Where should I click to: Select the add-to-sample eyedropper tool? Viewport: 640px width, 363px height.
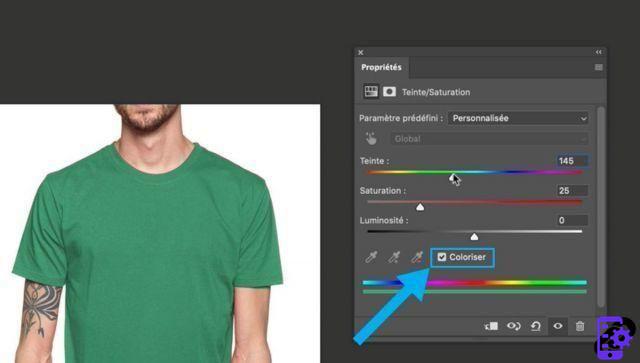click(x=394, y=257)
